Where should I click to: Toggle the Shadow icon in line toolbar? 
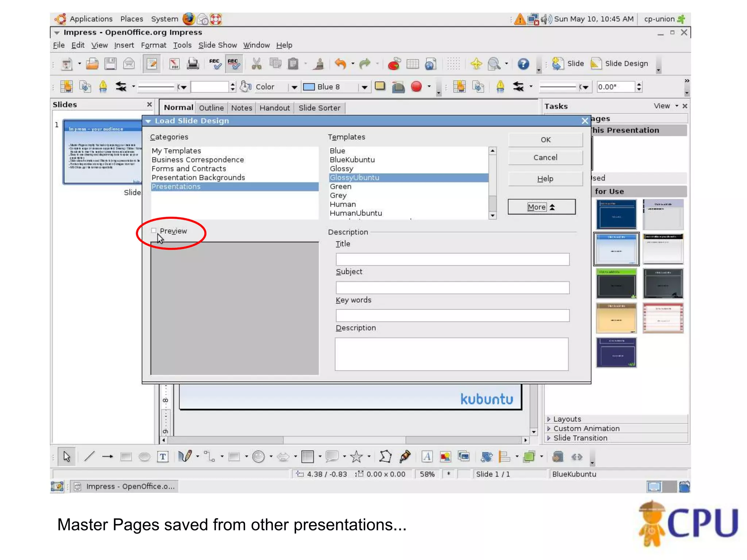[x=380, y=86]
